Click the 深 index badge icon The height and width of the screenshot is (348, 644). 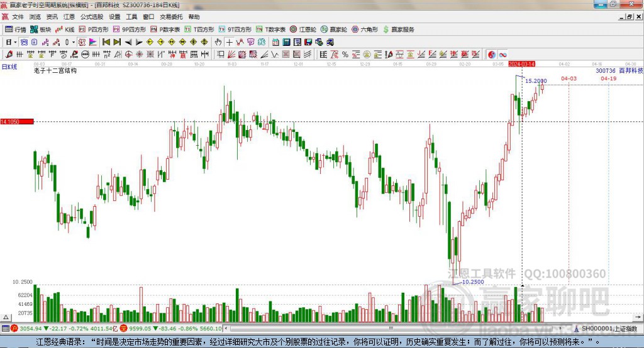tap(123, 329)
